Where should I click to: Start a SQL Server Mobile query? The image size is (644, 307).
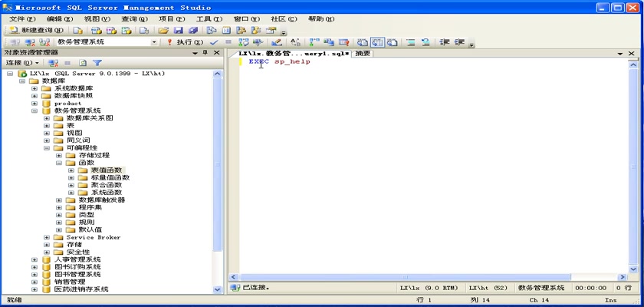pos(144,30)
